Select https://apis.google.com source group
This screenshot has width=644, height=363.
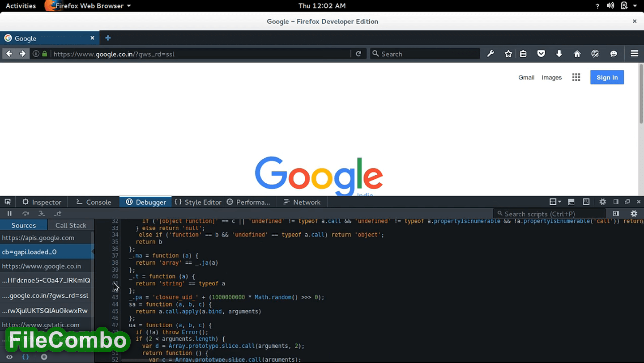45,238
